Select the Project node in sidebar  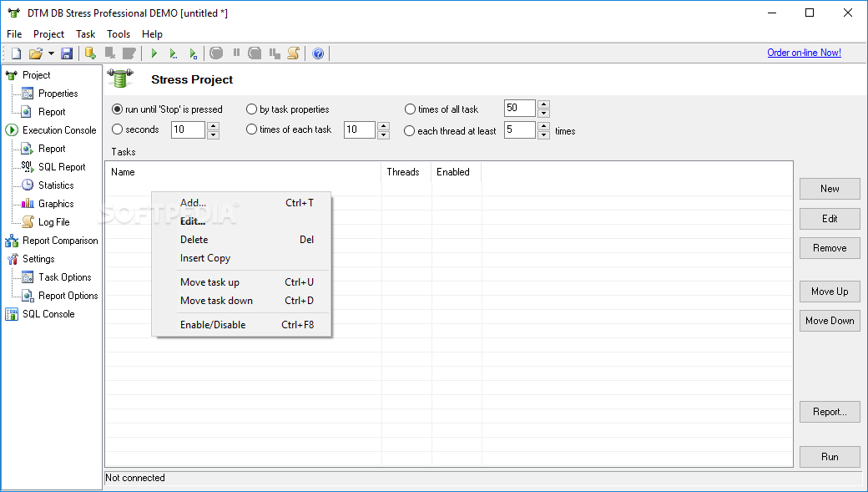click(x=36, y=75)
